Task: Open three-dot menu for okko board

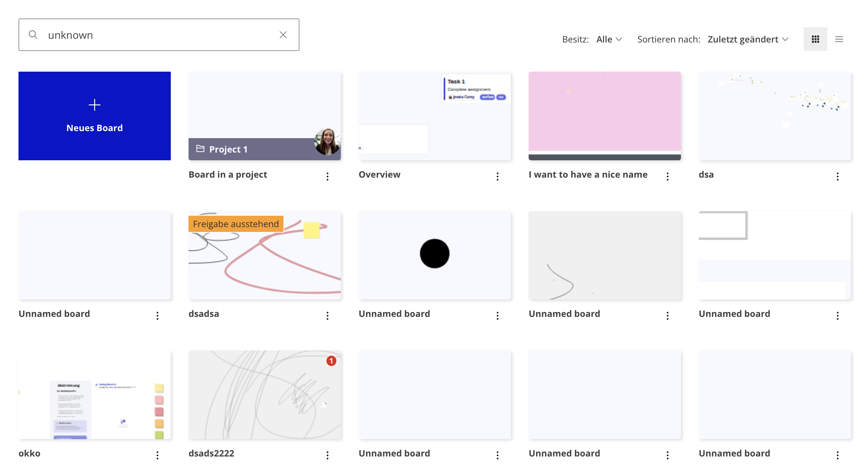Action: click(x=157, y=455)
